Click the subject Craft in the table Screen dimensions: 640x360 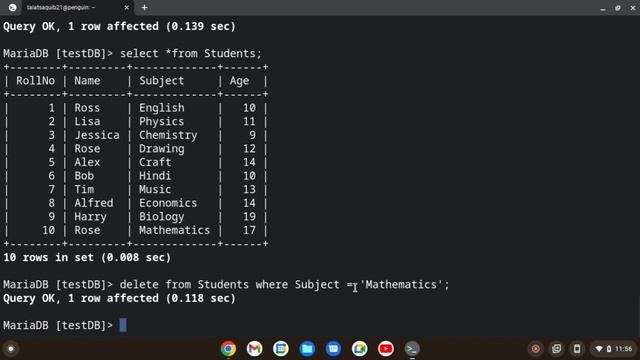pos(155,162)
